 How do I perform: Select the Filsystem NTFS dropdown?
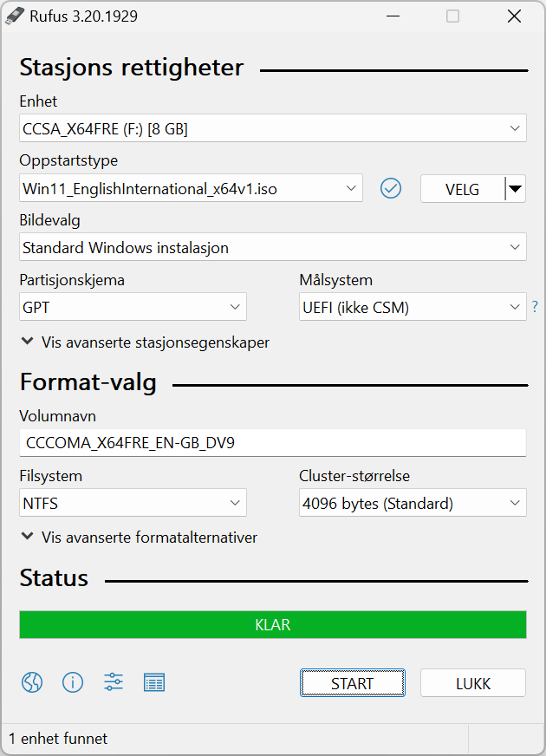pos(133,503)
